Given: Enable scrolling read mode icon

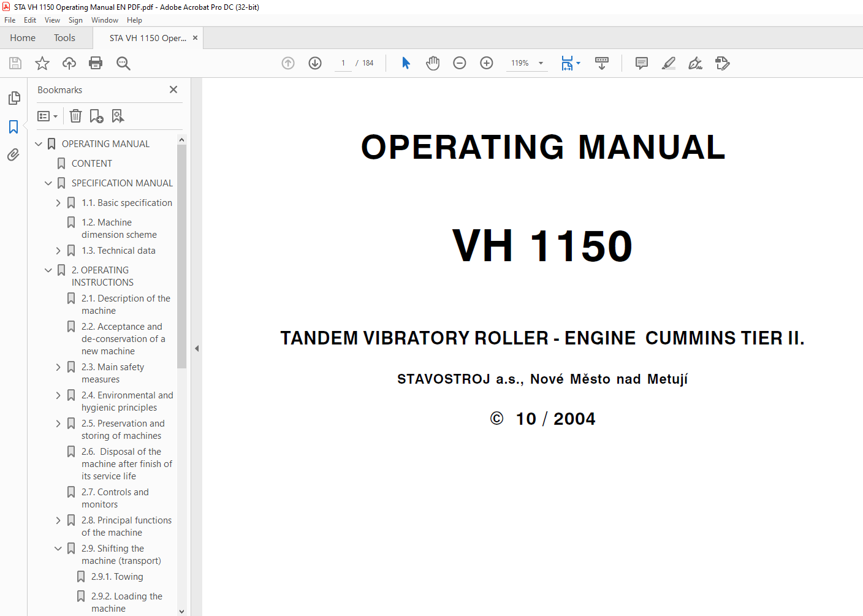Looking at the screenshot, I should pyautogui.click(x=602, y=63).
